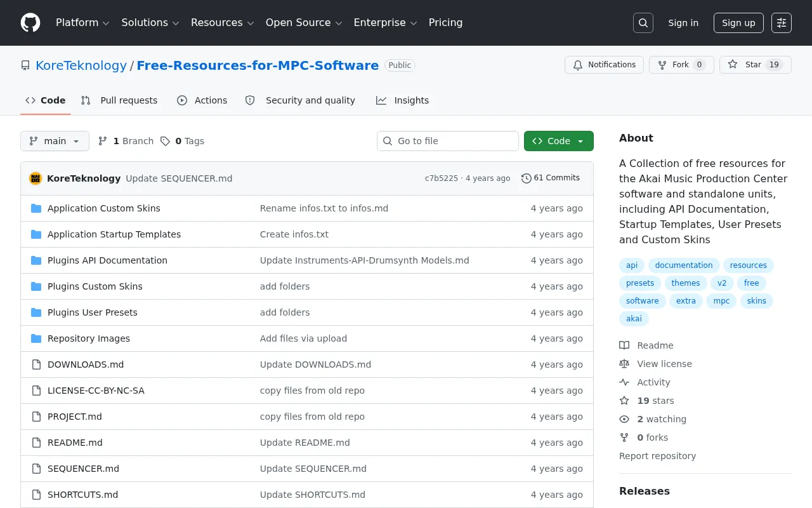The height and width of the screenshot is (508, 812).
Task: Switch to the Actions tab
Action: [x=202, y=100]
